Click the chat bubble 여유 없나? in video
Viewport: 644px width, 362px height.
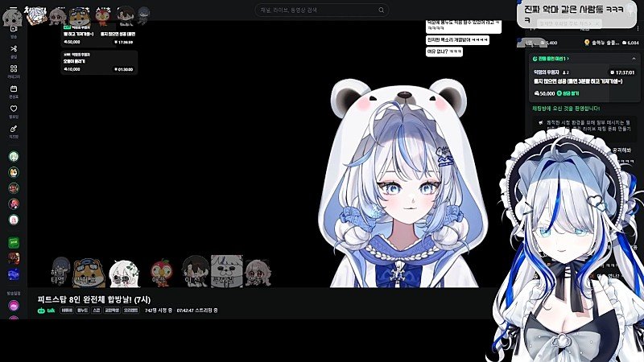tap(444, 51)
